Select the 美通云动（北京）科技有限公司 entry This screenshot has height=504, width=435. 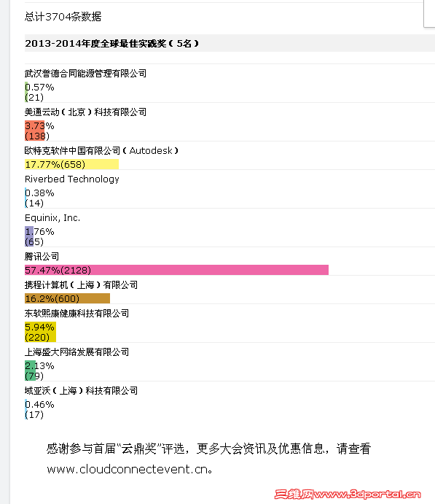[85, 112]
